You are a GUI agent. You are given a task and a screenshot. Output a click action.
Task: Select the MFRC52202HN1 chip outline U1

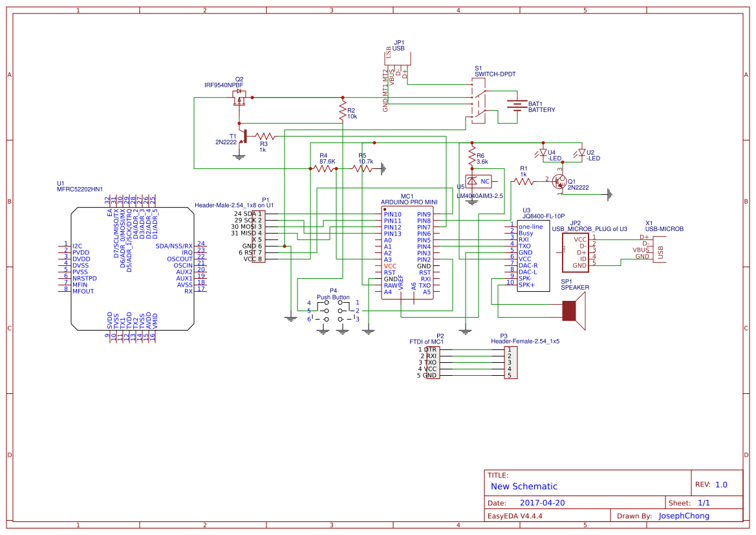click(133, 265)
